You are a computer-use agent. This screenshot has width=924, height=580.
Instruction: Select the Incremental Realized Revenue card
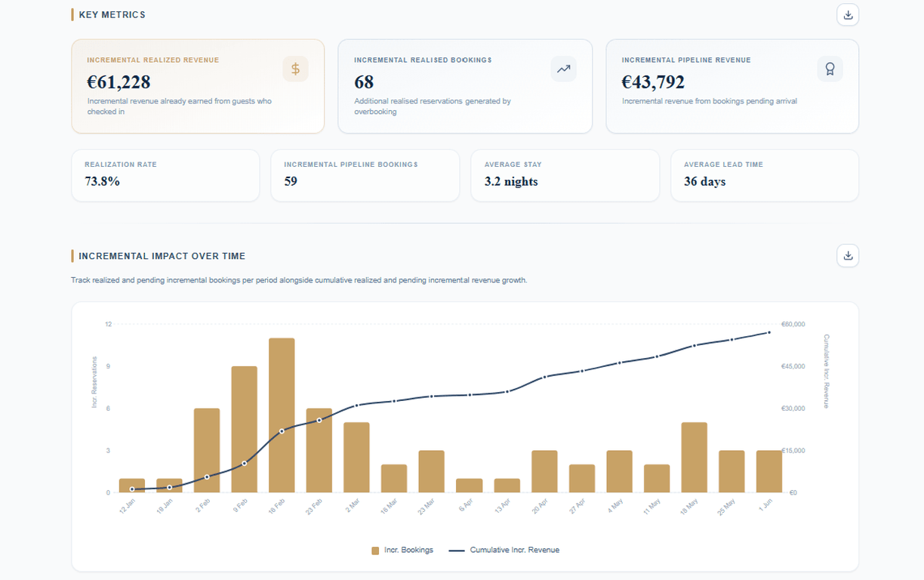(198, 87)
